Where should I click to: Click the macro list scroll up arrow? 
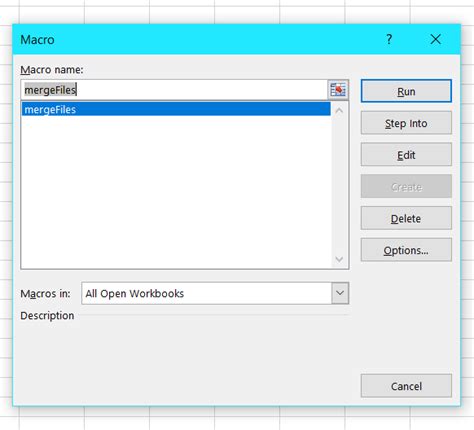pos(339,110)
